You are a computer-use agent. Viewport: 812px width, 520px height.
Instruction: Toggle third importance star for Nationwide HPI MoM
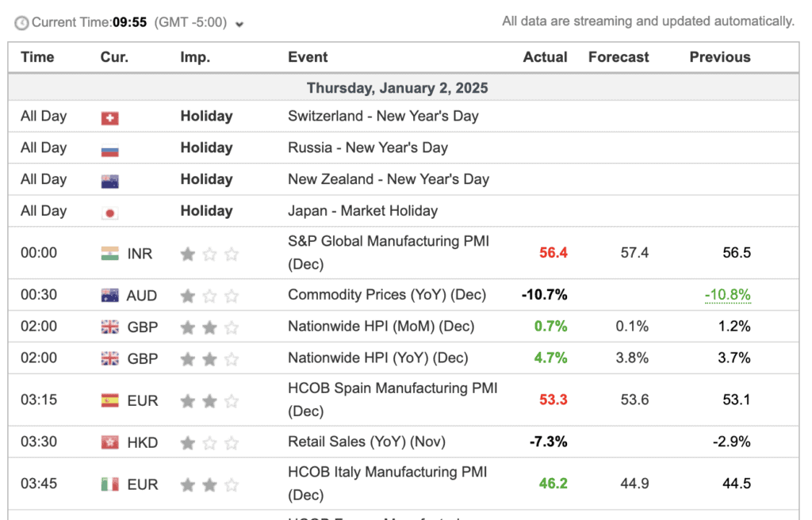(x=231, y=326)
